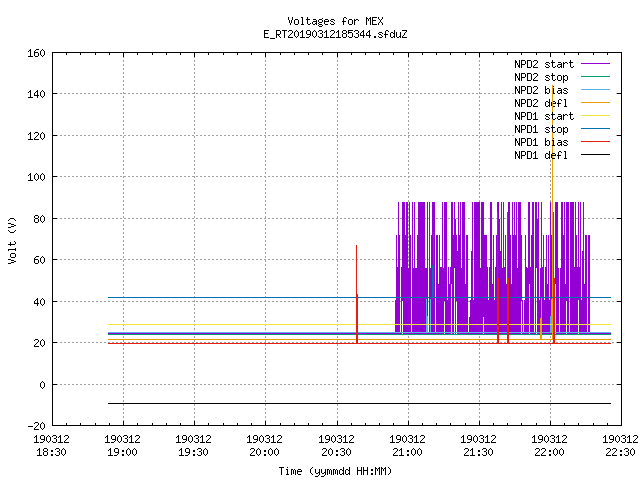Click the x-axis tick label 22:00
This screenshot has width=640, height=480.
(549, 452)
